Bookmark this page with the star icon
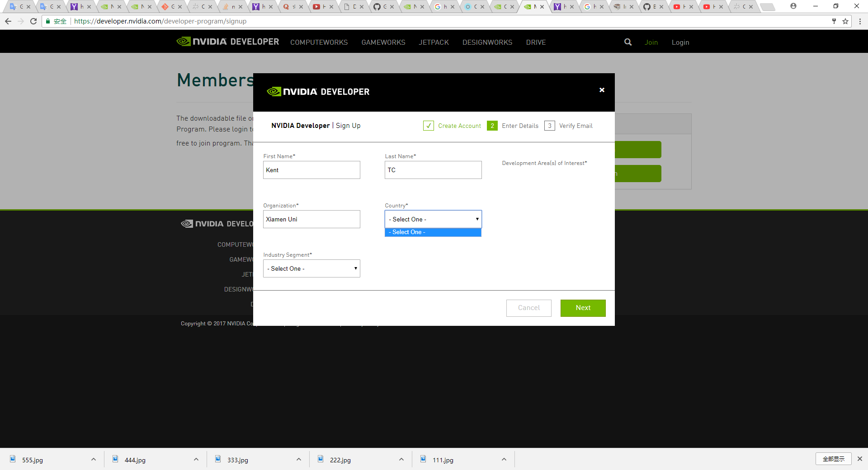This screenshot has width=868, height=470. [845, 21]
